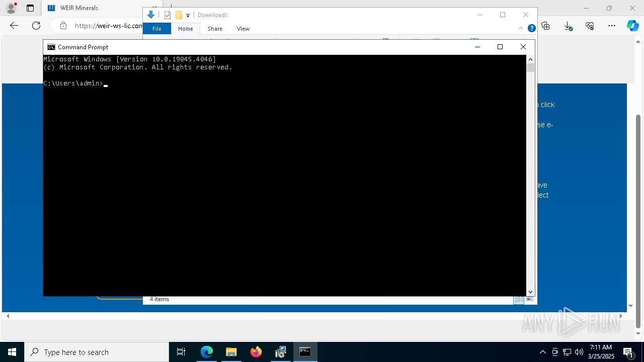Switch Explorer to details view icon

(519, 299)
